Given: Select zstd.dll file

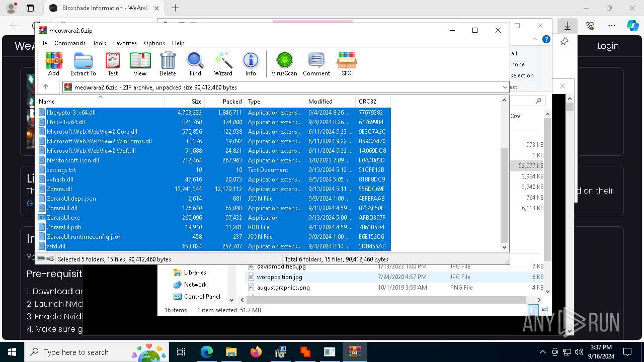Looking at the screenshot, I should 214,246.
